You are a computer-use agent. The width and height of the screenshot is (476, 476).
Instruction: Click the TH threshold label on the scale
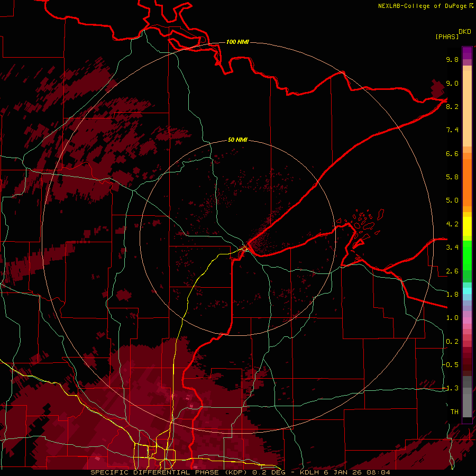click(454, 412)
